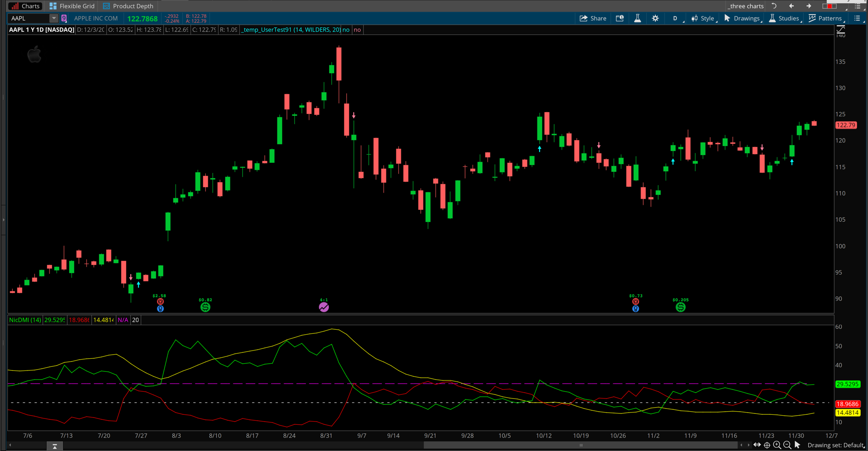Open the blue toolbar list menu icon
Viewport: 868px width, 451px height.
pos(858,19)
